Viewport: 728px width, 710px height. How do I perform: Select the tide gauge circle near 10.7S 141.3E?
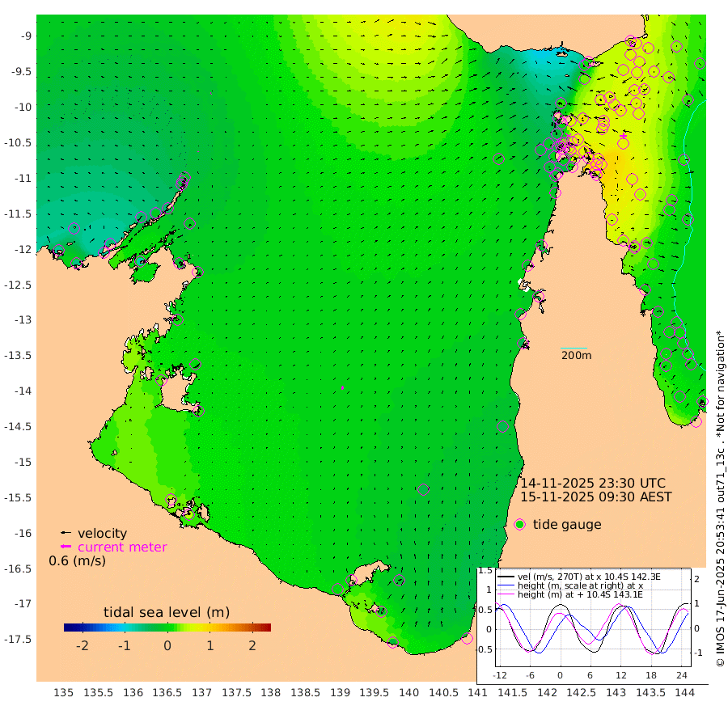[x=498, y=159]
